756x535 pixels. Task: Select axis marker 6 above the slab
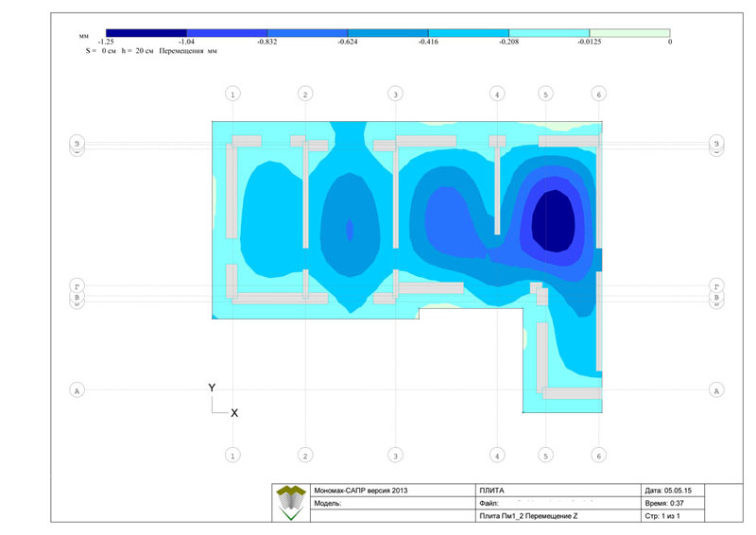599,95
